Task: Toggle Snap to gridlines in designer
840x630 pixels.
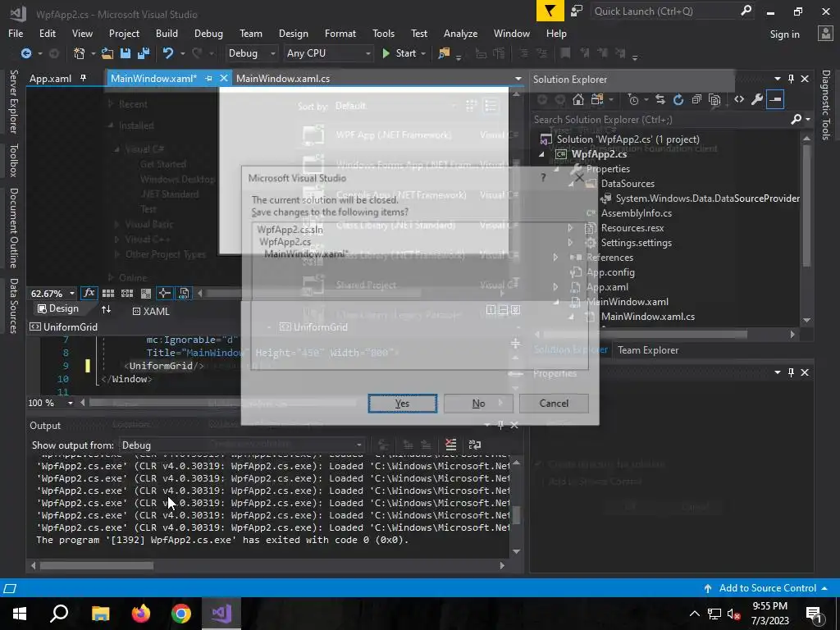Action: (x=127, y=293)
